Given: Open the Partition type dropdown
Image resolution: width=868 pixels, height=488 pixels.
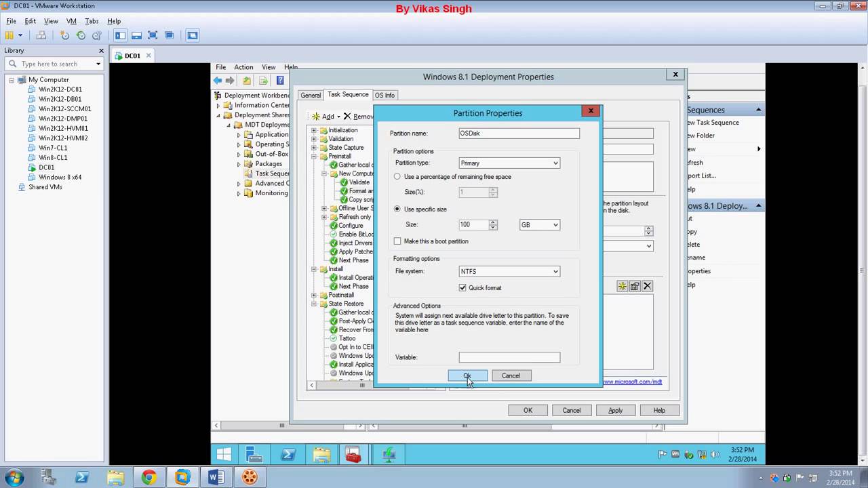Looking at the screenshot, I should pos(509,163).
